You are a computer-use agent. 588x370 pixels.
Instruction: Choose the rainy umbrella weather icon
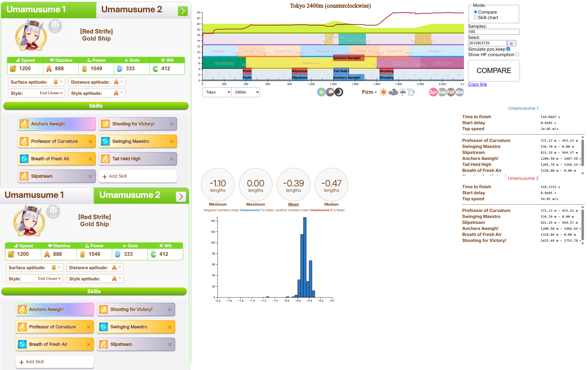click(403, 92)
